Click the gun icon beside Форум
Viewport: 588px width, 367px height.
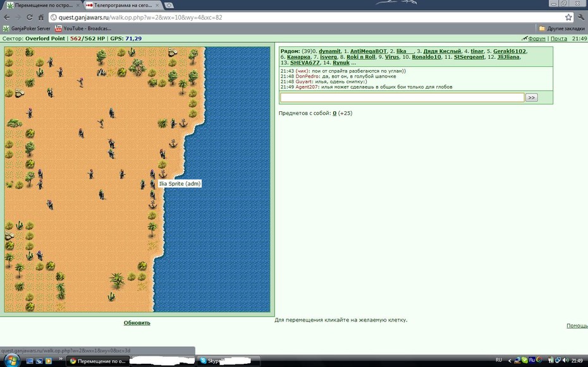[525, 38]
